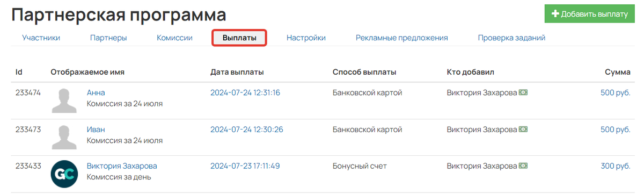Image resolution: width=644 pixels, height=194 pixels.
Task: Click the money icon in the 300 руб. row
Action: tap(523, 166)
